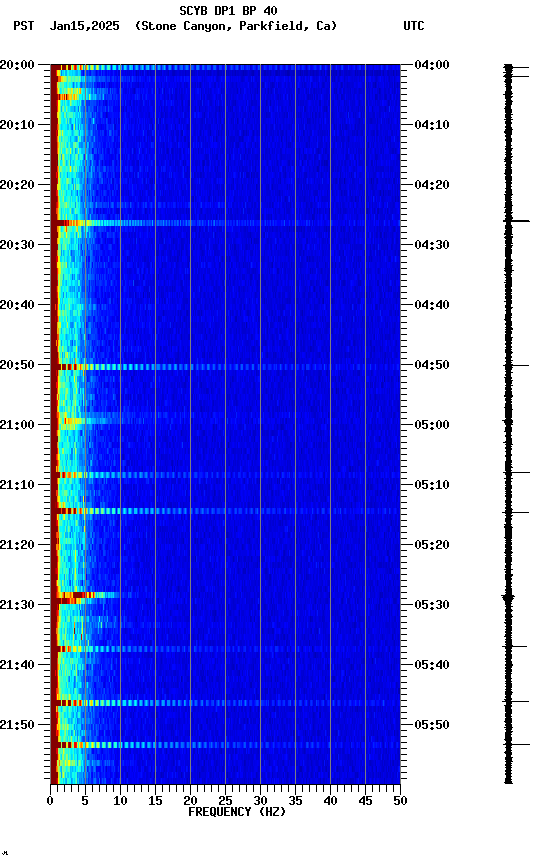Screen dimensions: 552x864
Task: Click the UTC time label 05:50
Action: click(432, 725)
